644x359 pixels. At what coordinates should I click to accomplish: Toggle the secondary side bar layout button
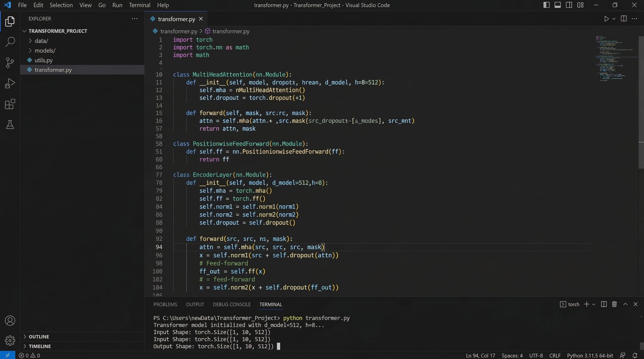tap(569, 5)
